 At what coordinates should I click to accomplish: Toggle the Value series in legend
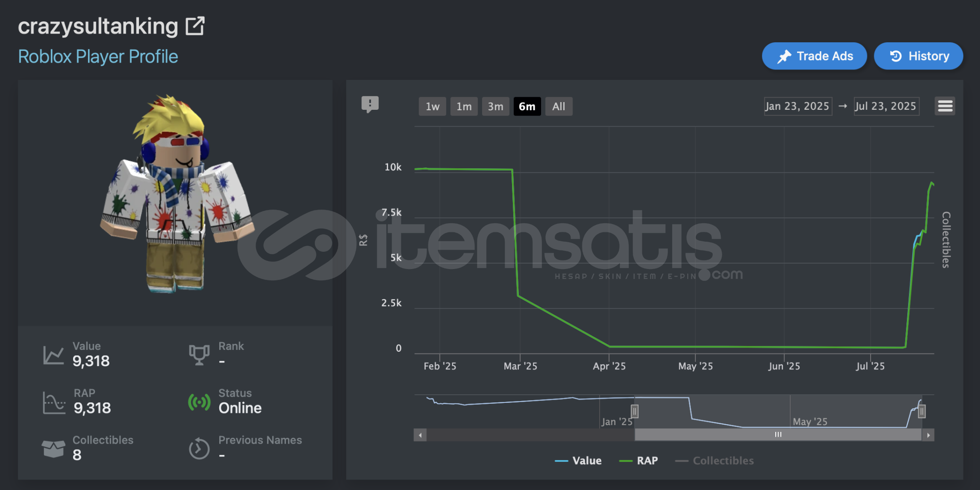click(578, 461)
